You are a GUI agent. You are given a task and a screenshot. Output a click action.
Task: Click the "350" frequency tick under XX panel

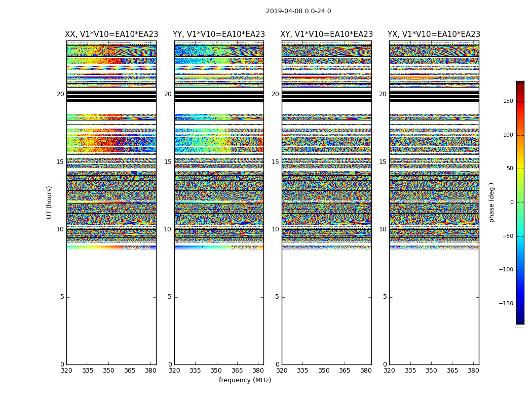point(108,371)
